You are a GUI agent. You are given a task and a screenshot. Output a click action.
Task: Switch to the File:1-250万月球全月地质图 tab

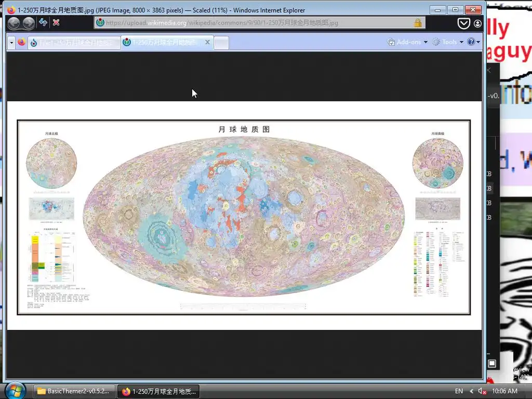click(x=74, y=43)
